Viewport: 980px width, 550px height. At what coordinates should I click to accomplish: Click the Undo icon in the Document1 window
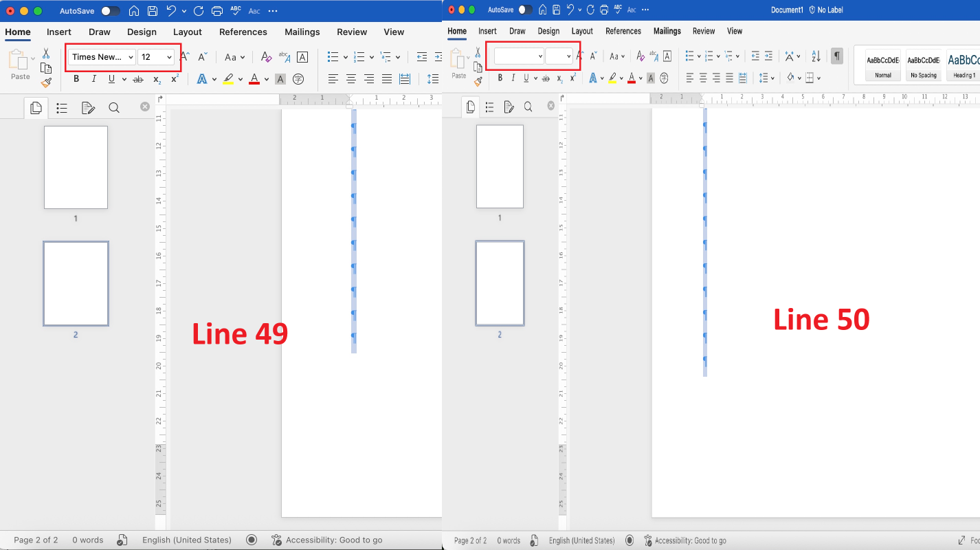(x=570, y=10)
